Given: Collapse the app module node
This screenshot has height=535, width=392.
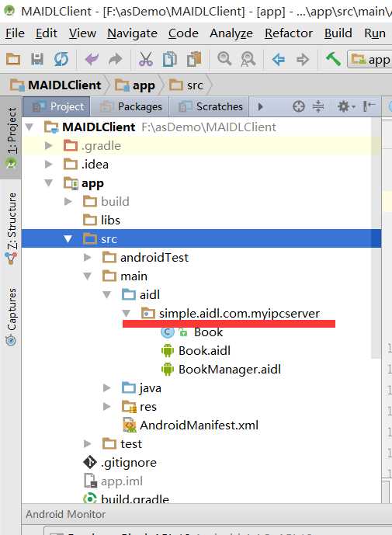Looking at the screenshot, I should point(49,183).
